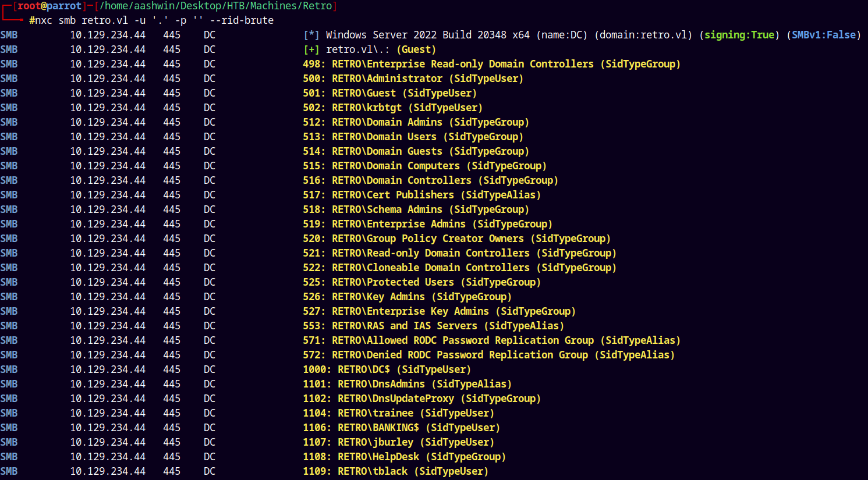
Task: Click the nxc smb rid-brute command text
Action: [x=151, y=20]
